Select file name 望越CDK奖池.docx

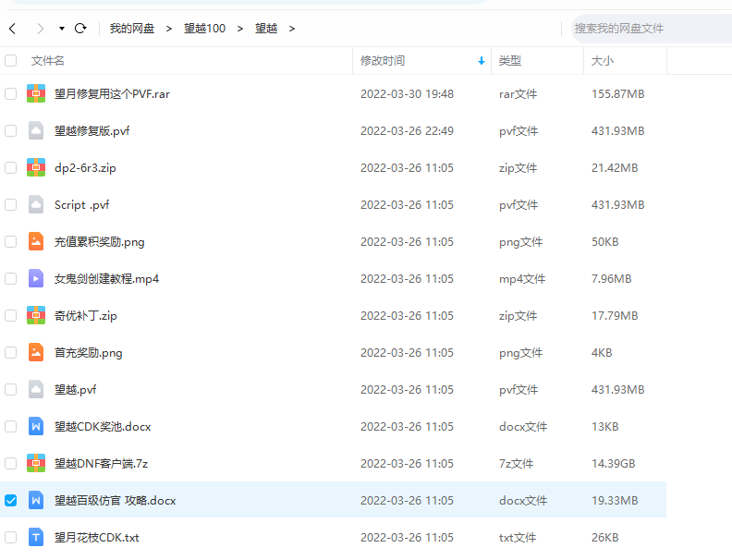click(103, 427)
